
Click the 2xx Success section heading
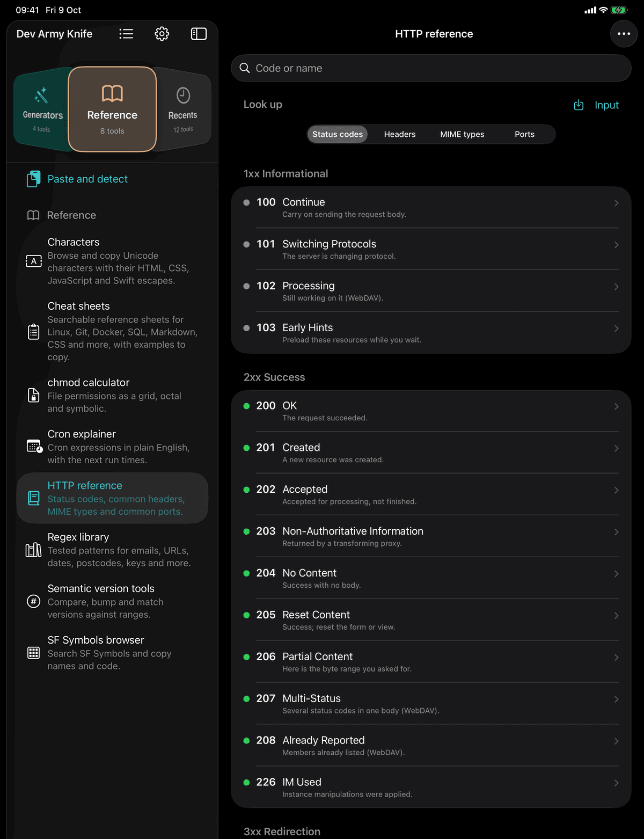(274, 377)
